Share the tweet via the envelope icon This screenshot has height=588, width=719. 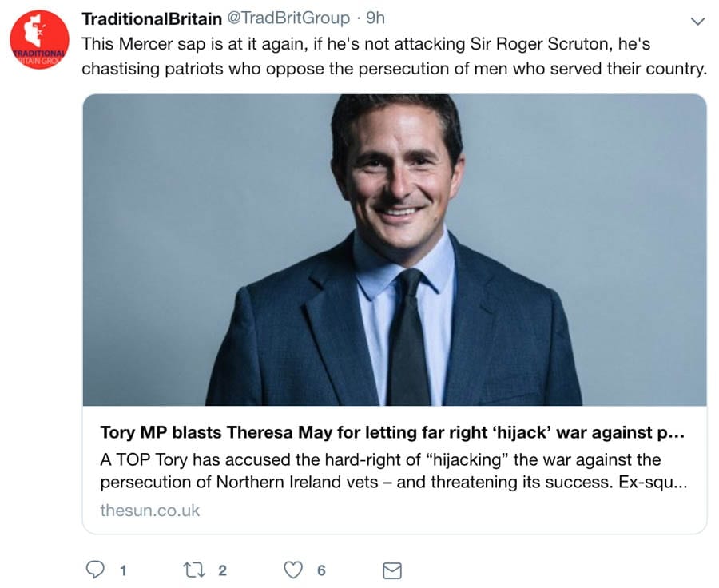[392, 570]
